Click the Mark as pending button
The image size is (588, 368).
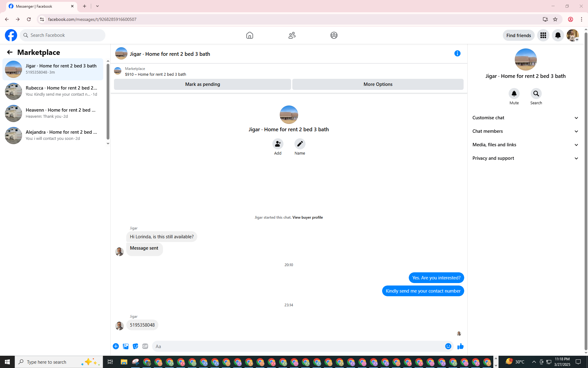203,84
